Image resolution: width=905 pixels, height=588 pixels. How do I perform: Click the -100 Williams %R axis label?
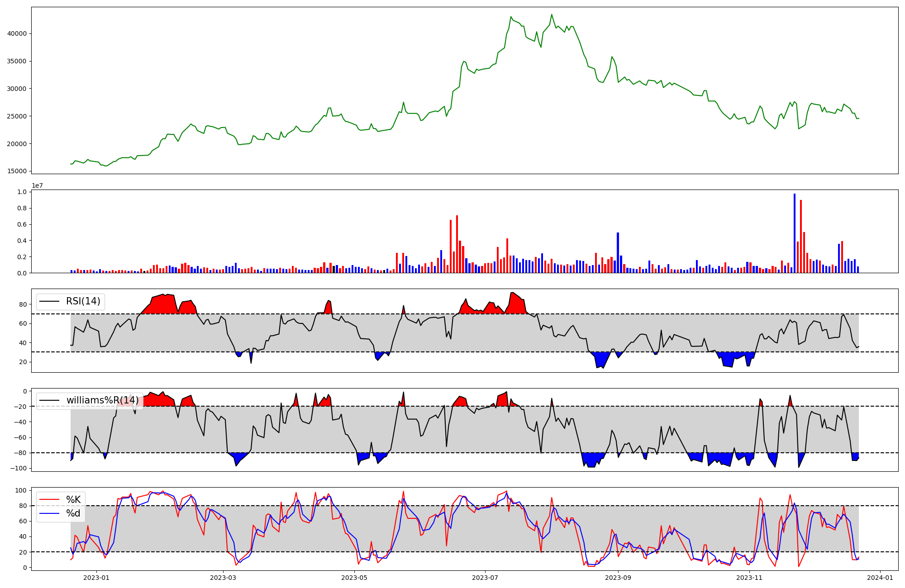tap(19, 468)
